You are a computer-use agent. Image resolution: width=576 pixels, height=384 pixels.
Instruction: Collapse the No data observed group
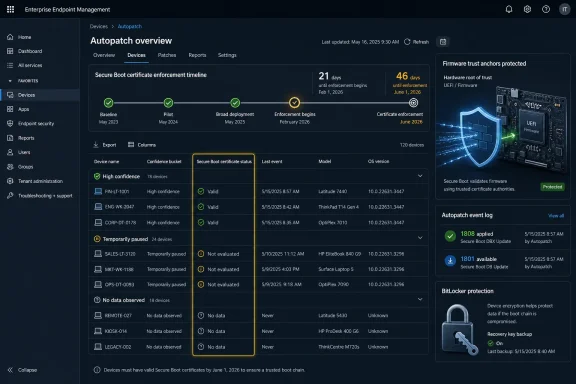(x=420, y=299)
